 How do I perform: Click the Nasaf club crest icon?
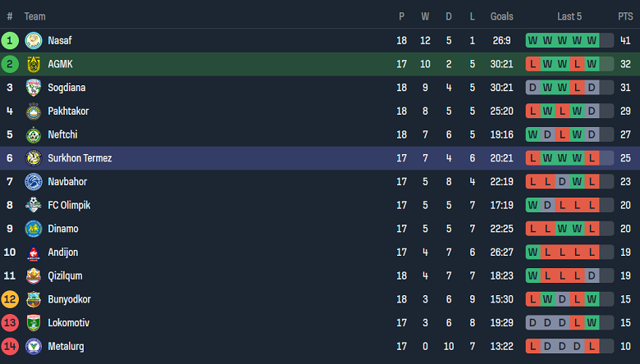point(34,40)
